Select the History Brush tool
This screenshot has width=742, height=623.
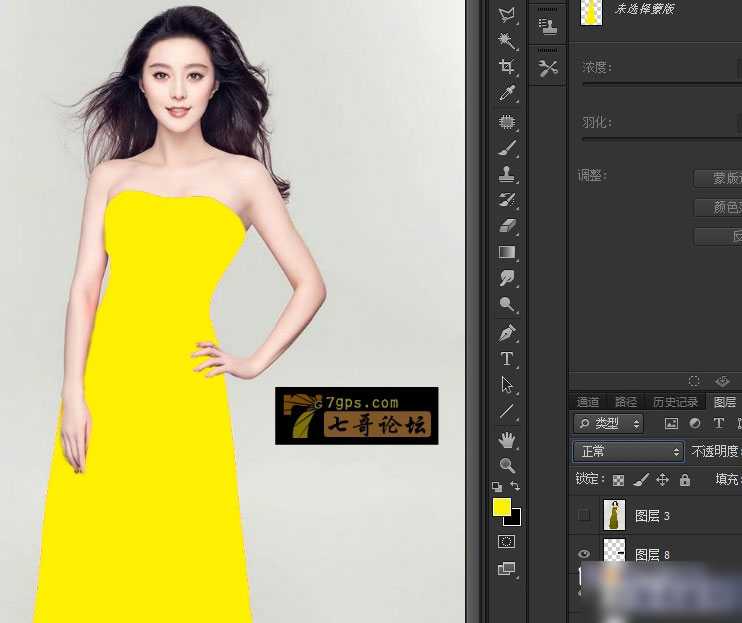507,200
